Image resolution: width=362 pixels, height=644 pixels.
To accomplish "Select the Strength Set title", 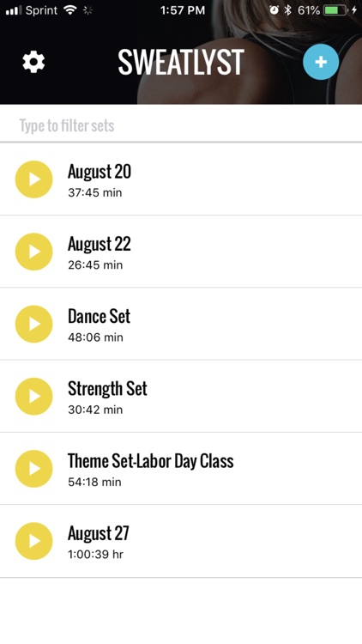I will [107, 388].
